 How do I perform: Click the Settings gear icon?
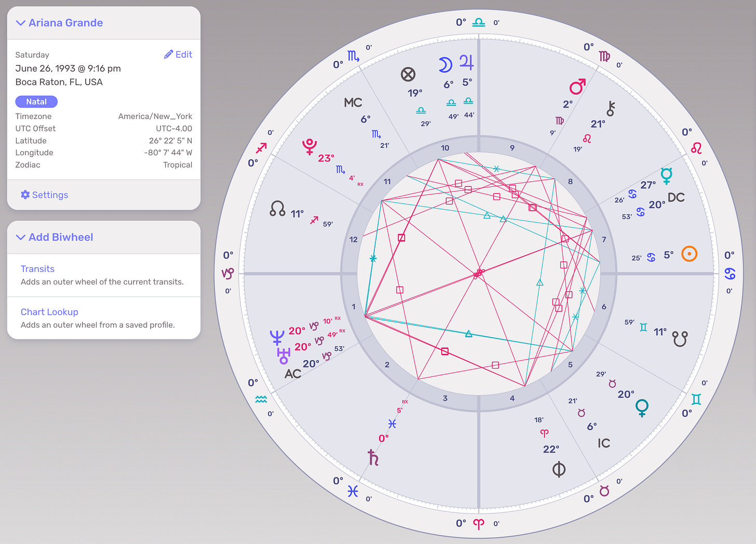point(25,195)
